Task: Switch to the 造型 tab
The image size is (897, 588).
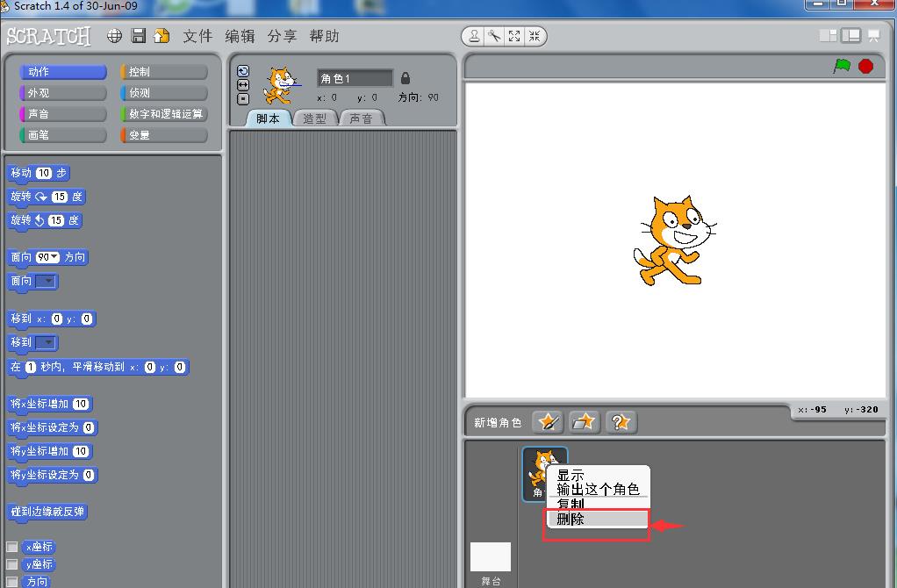Action: [314, 118]
